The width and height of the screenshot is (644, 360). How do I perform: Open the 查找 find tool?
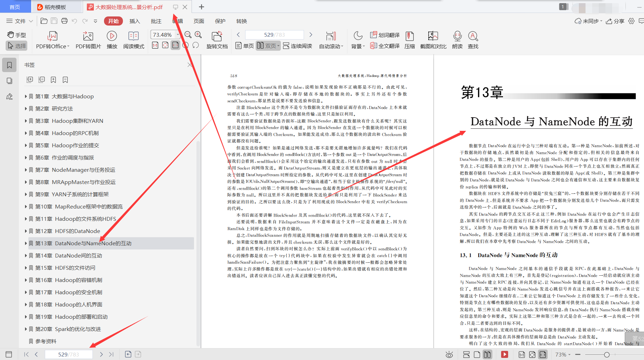coord(473,40)
